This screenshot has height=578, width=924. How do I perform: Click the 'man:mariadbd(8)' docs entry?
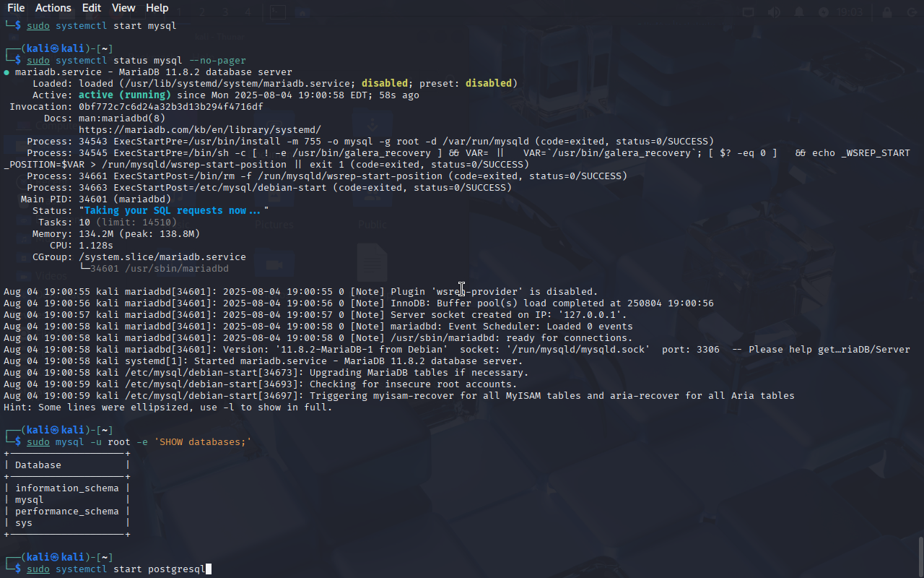(x=122, y=118)
